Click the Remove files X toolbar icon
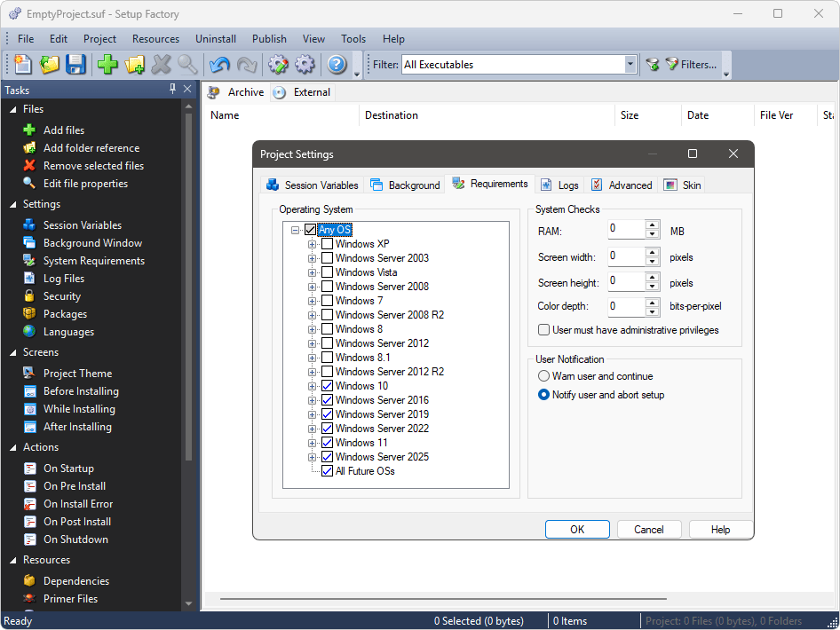This screenshot has width=840, height=630. click(x=162, y=64)
